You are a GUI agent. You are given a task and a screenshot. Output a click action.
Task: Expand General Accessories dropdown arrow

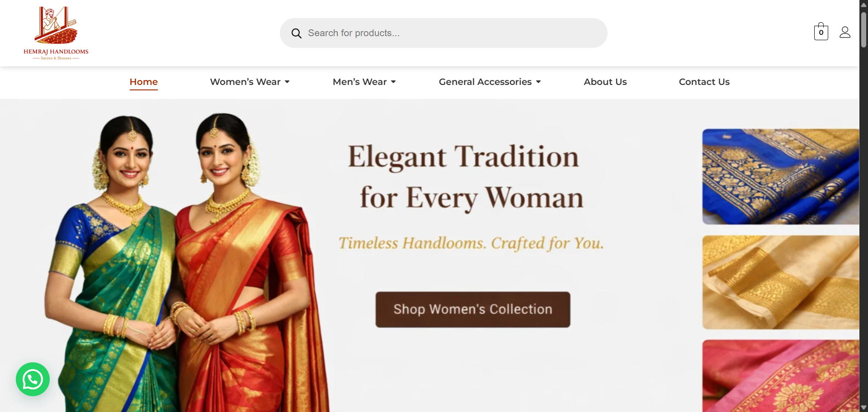(538, 82)
